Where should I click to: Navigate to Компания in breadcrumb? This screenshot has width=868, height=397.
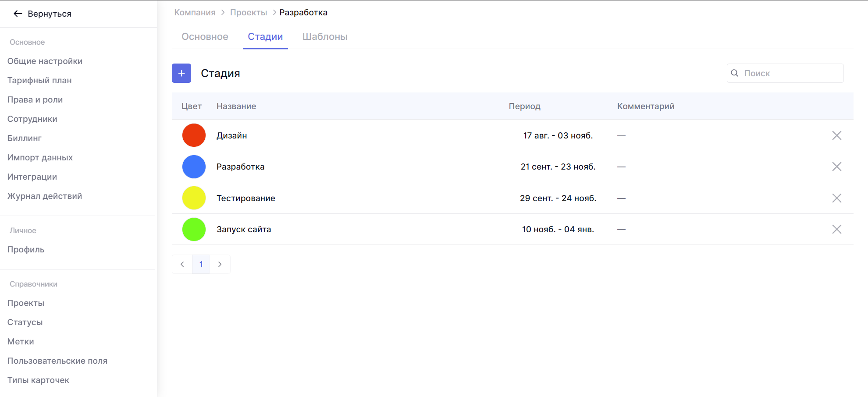(x=195, y=13)
